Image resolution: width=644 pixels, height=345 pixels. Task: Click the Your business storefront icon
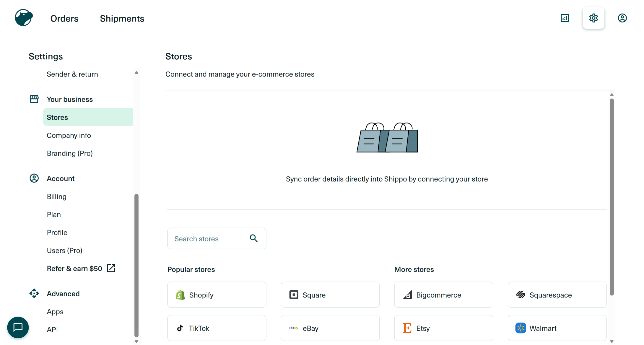point(34,99)
